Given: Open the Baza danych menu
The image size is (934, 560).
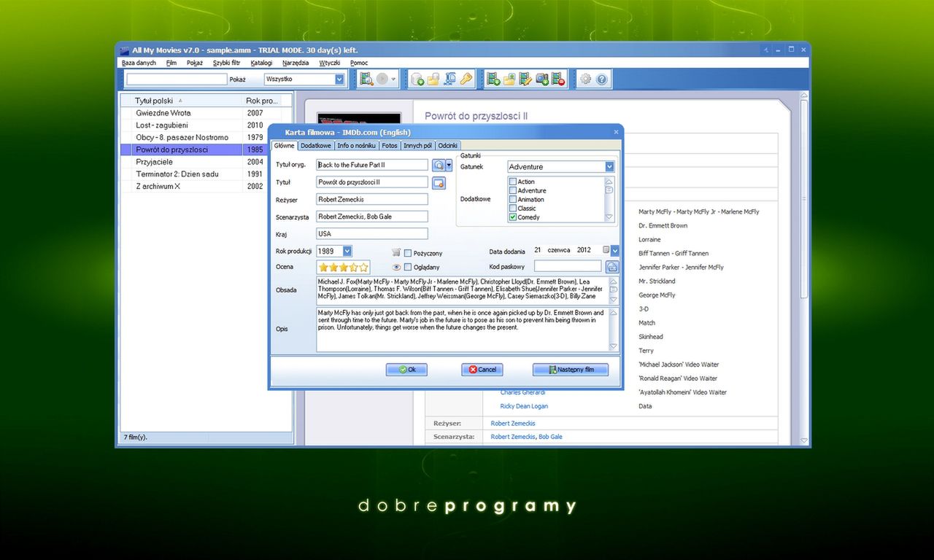Looking at the screenshot, I should pos(139,63).
